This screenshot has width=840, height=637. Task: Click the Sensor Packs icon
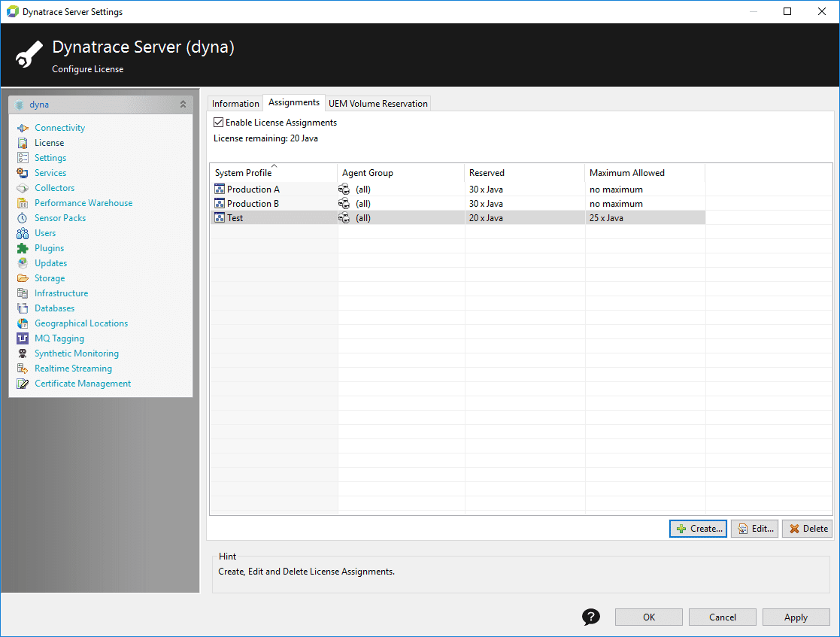23,218
